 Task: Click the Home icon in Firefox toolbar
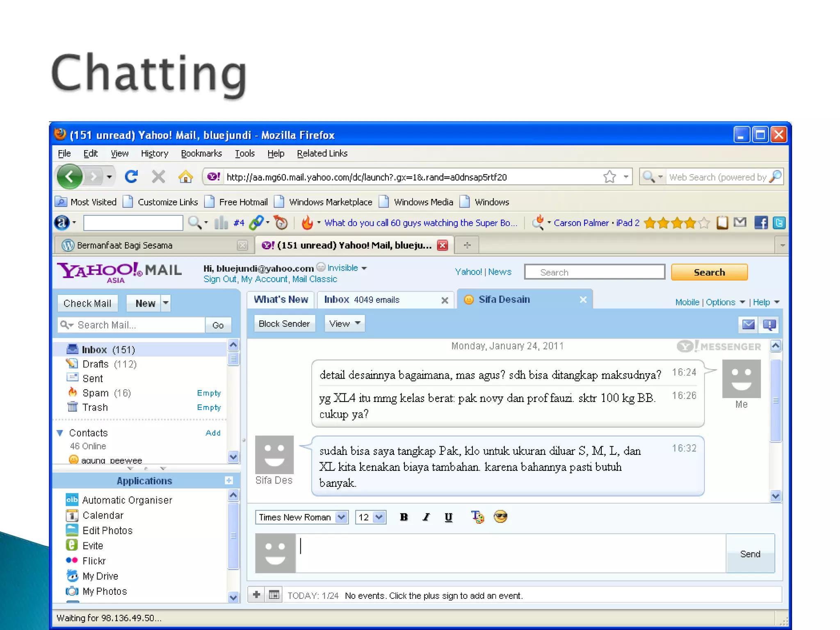point(185,177)
